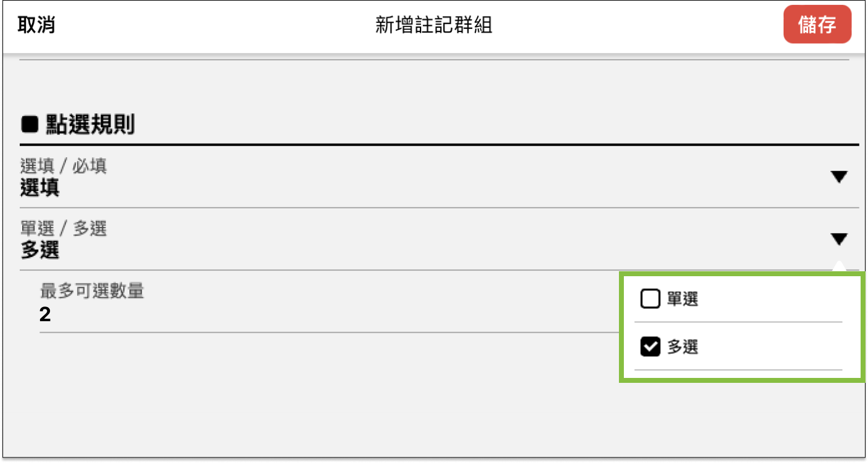
Task: Click the divider line between the popup options
Action: click(x=738, y=322)
